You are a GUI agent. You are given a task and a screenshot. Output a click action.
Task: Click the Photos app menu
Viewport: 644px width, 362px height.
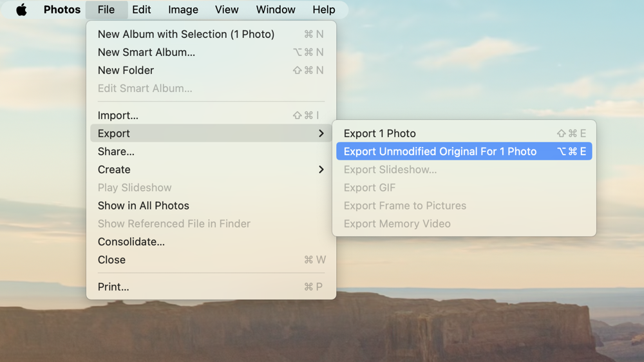[62, 10]
